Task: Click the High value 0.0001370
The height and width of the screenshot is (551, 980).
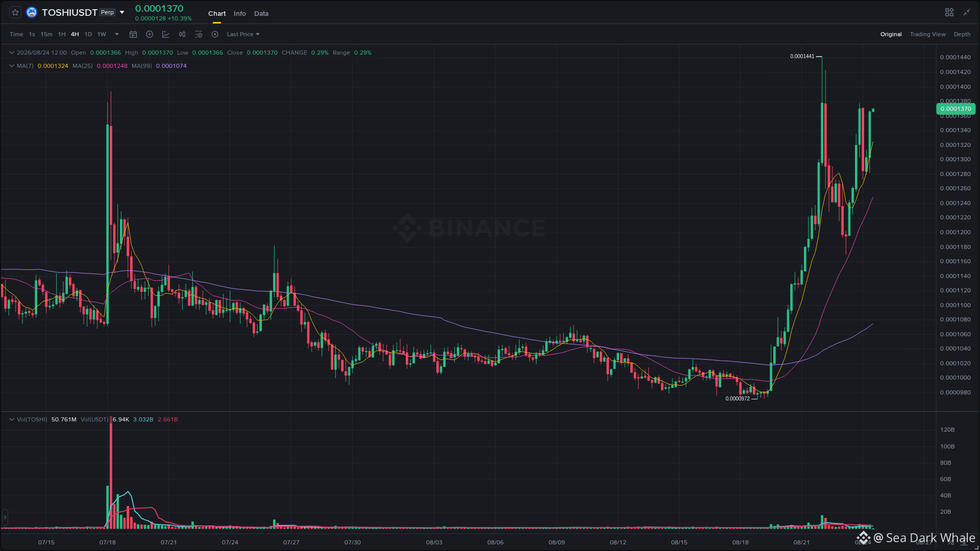Action: pyautogui.click(x=158, y=53)
